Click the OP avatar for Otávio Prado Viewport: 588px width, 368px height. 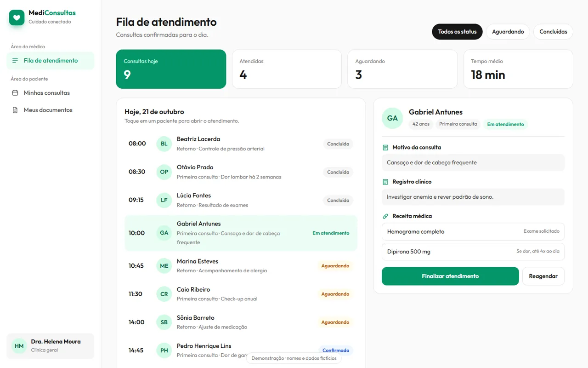tap(164, 172)
